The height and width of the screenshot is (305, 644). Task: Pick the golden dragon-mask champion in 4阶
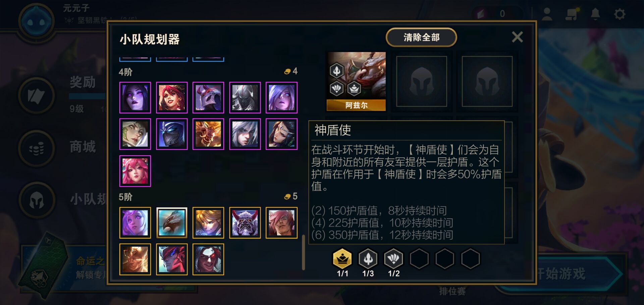coord(208,134)
